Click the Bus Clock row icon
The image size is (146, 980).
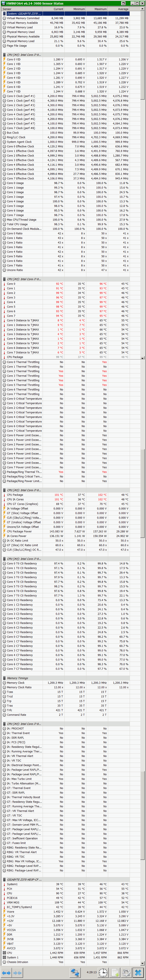[4, 133]
